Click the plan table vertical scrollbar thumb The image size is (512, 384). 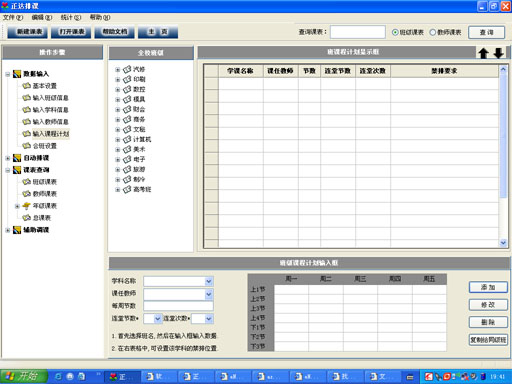pyautogui.click(x=503, y=136)
